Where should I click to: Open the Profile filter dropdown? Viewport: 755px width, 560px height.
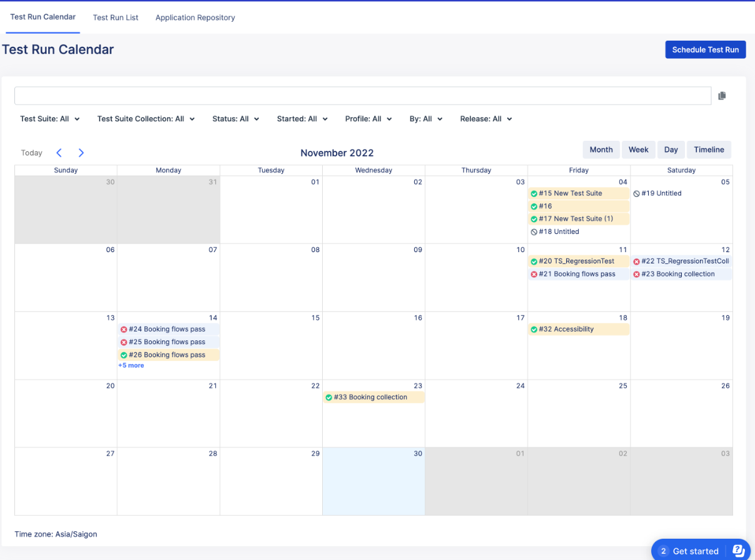pyautogui.click(x=369, y=119)
